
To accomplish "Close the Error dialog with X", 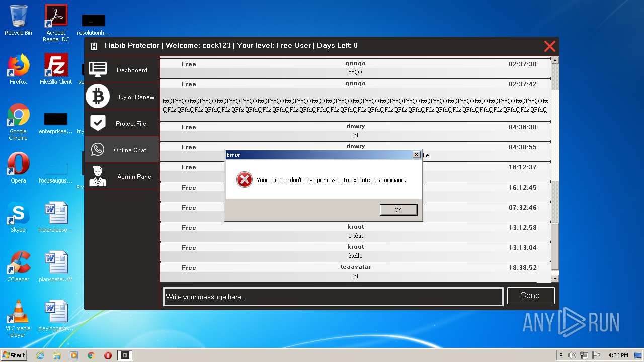I will (416, 155).
